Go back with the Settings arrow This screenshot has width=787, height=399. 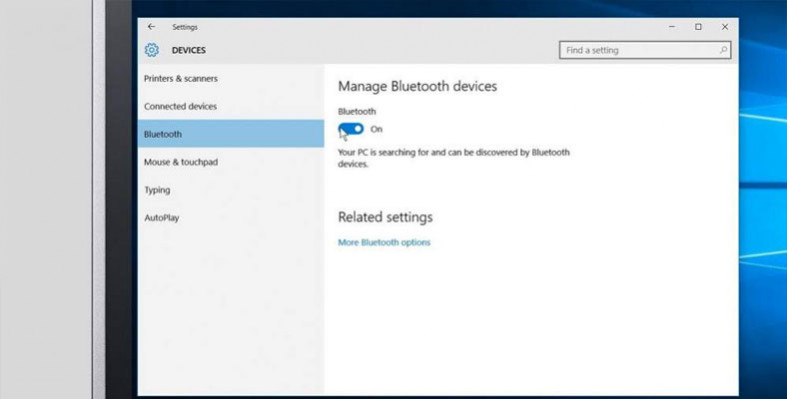(151, 27)
